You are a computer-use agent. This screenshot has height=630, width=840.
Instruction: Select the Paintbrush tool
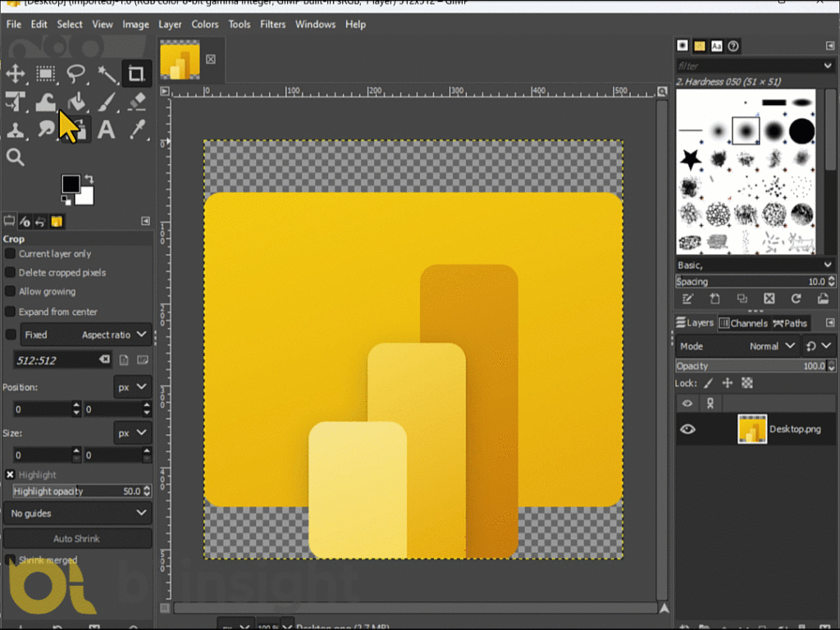coord(107,101)
